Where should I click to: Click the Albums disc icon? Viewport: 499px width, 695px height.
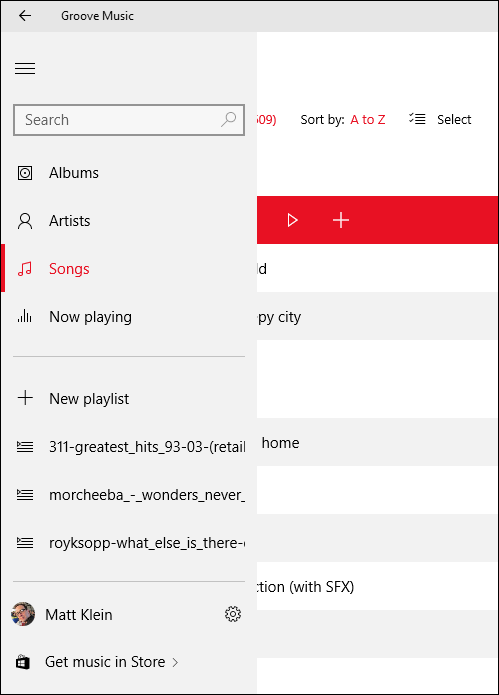25,173
